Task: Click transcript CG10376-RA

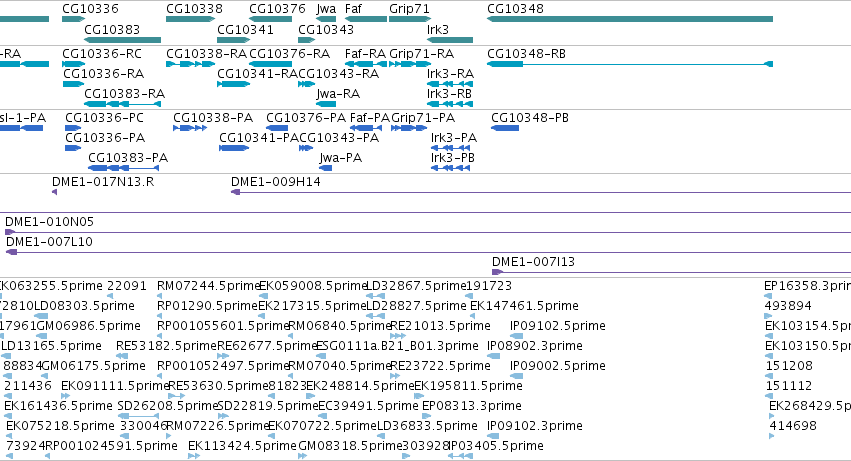Action: tap(289, 54)
